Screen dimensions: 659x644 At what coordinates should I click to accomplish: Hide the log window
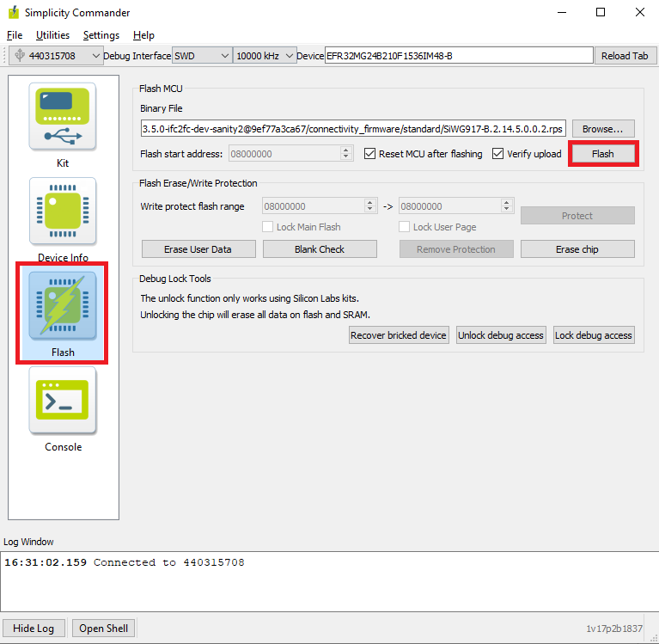click(34, 629)
